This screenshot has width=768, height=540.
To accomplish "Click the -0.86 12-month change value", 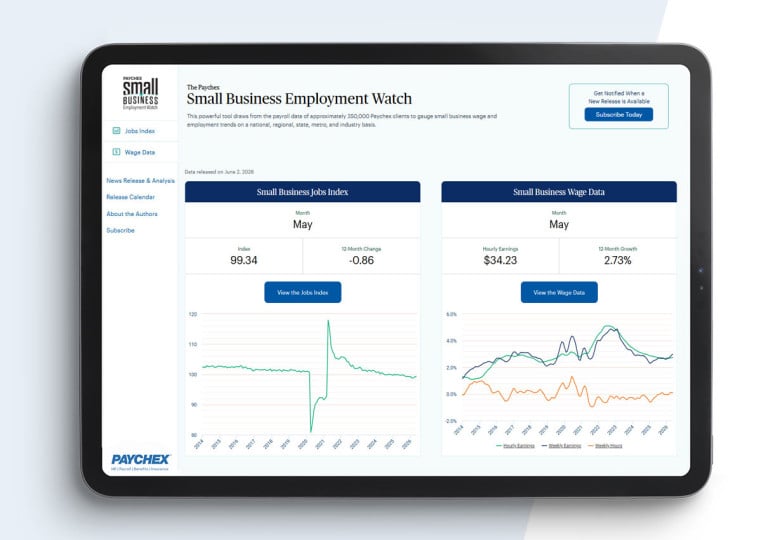I will click(361, 260).
